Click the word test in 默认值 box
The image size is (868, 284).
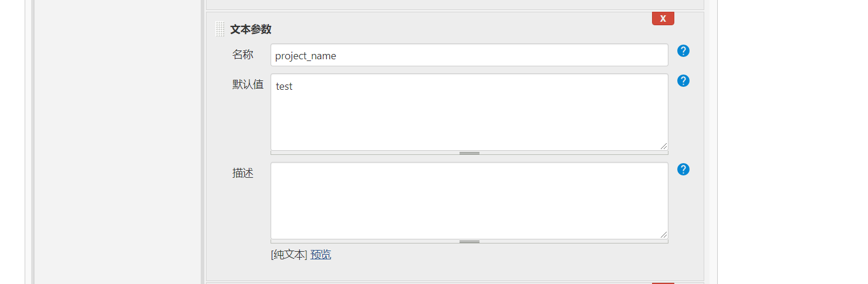tap(284, 86)
